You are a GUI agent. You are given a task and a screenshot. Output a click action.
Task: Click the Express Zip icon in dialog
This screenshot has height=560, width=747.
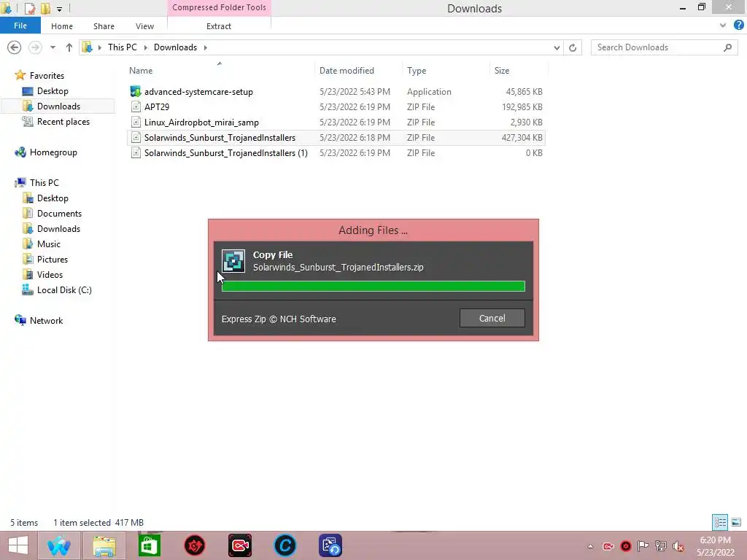[x=233, y=261]
